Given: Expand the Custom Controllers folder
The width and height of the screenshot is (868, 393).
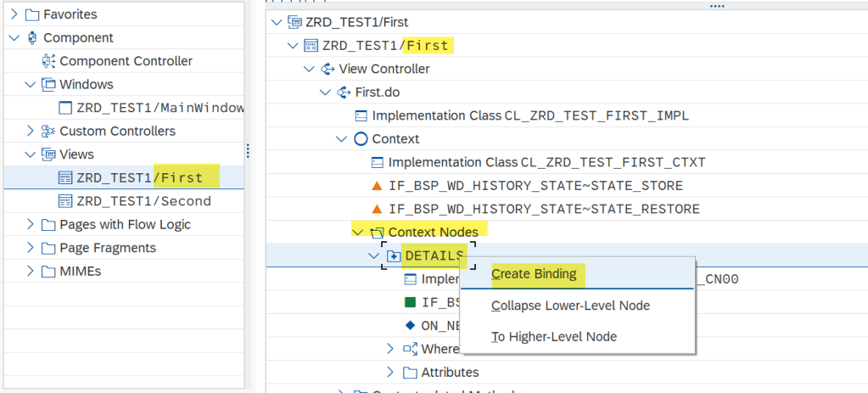Looking at the screenshot, I should click(x=31, y=132).
